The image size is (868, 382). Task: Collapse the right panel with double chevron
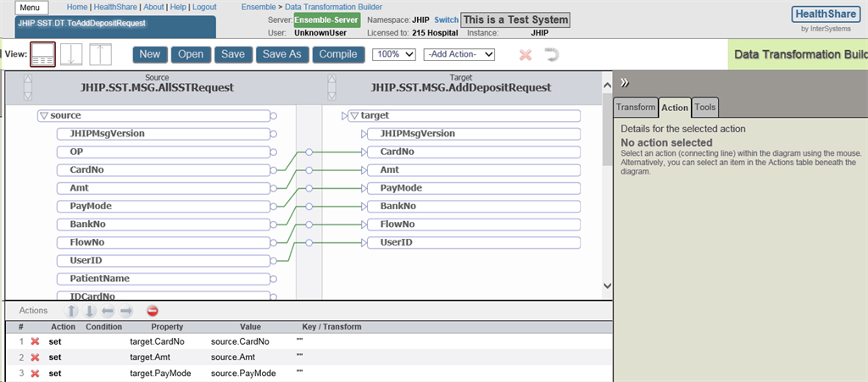(x=625, y=82)
